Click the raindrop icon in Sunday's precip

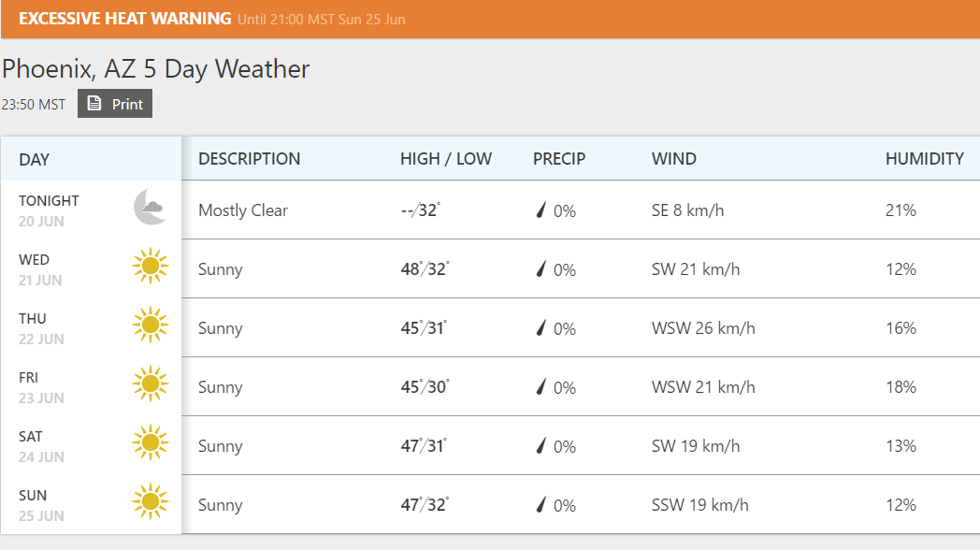click(x=541, y=504)
